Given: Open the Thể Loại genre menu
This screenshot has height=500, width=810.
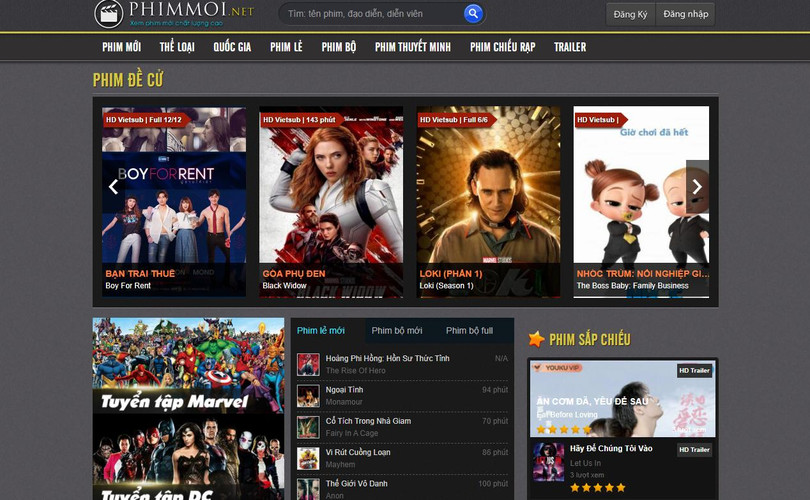Looking at the screenshot, I should click(x=177, y=47).
